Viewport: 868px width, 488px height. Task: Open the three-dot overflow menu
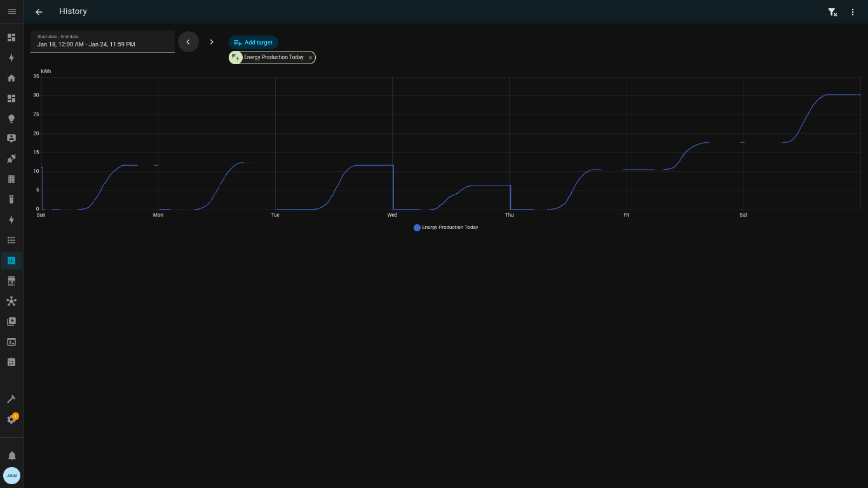pos(853,12)
